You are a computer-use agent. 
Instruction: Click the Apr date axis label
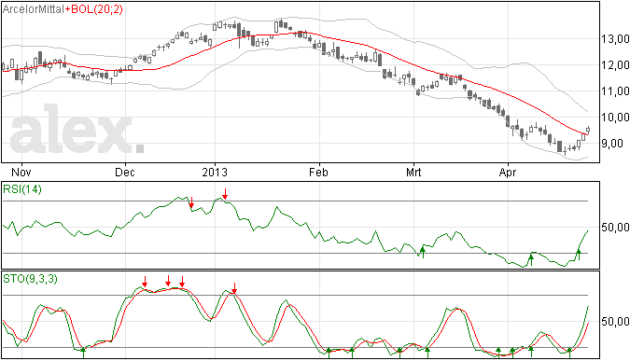coord(508,172)
